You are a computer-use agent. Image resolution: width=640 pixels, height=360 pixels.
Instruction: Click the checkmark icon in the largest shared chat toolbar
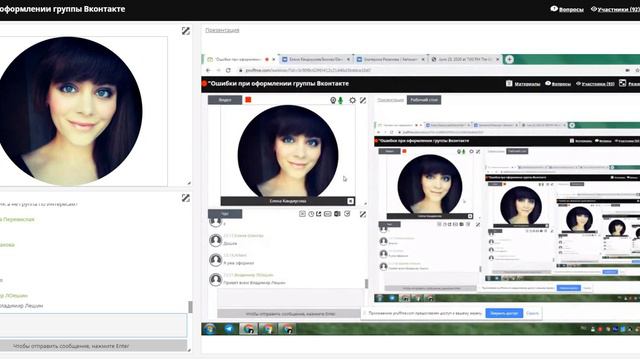(x=347, y=214)
